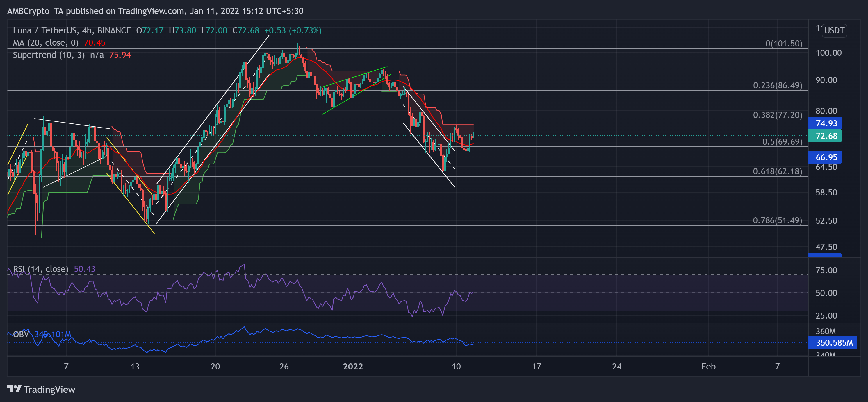
Task: Click the OBV 360M axis label
Action: click(x=825, y=331)
